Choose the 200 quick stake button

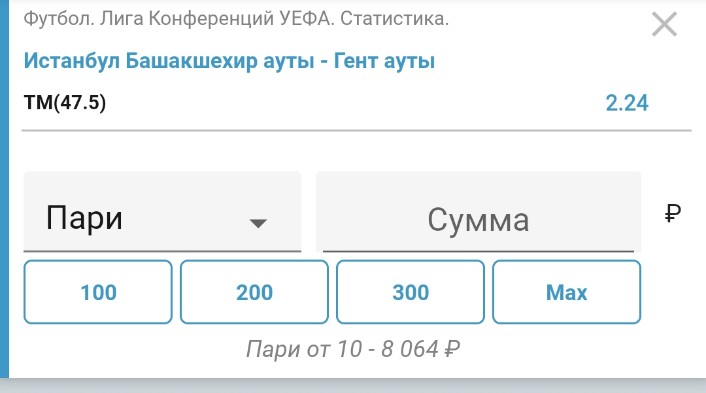point(254,292)
